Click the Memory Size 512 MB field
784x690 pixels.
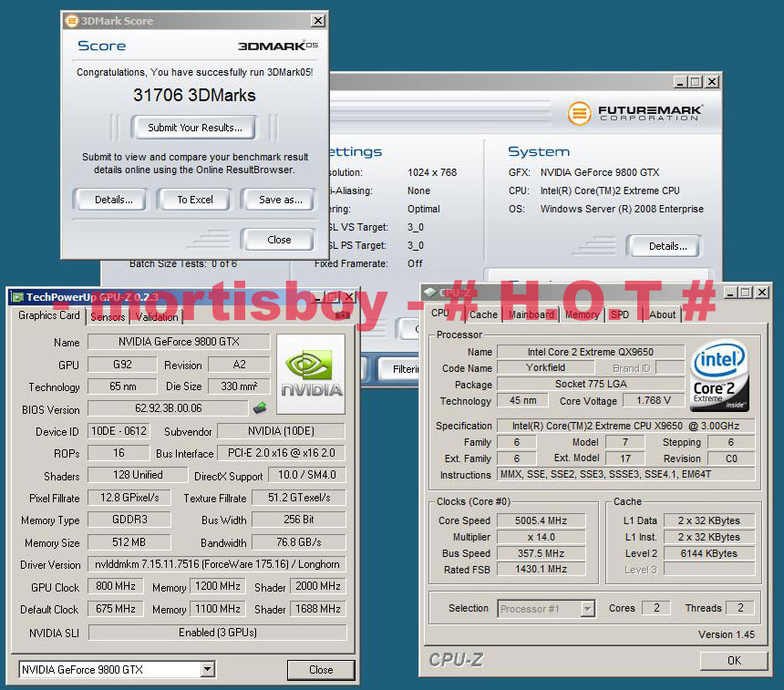(129, 542)
